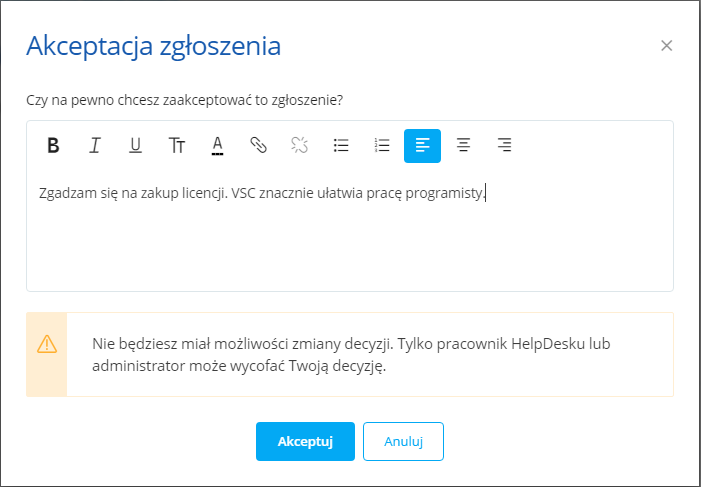Click the yellow warning triangle icon

pyautogui.click(x=47, y=344)
